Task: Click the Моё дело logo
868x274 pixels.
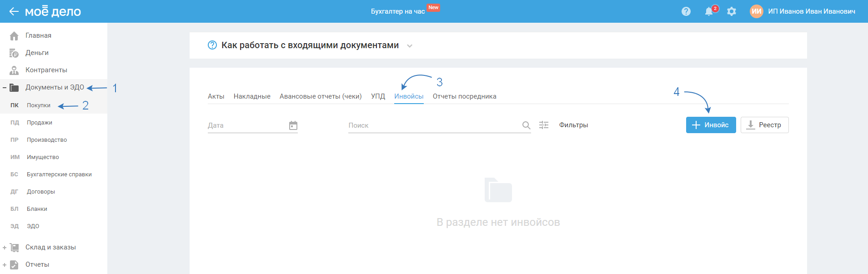Action: pos(53,11)
